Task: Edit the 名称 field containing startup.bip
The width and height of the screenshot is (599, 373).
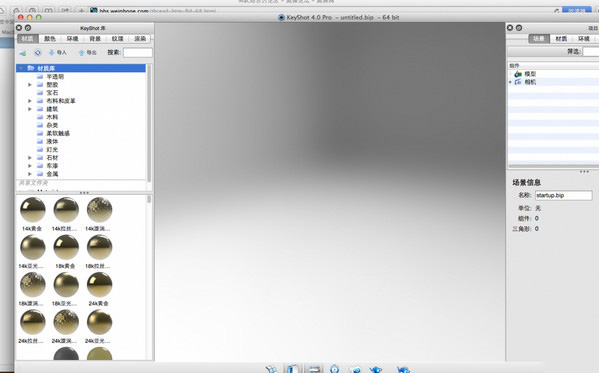Action: 563,195
